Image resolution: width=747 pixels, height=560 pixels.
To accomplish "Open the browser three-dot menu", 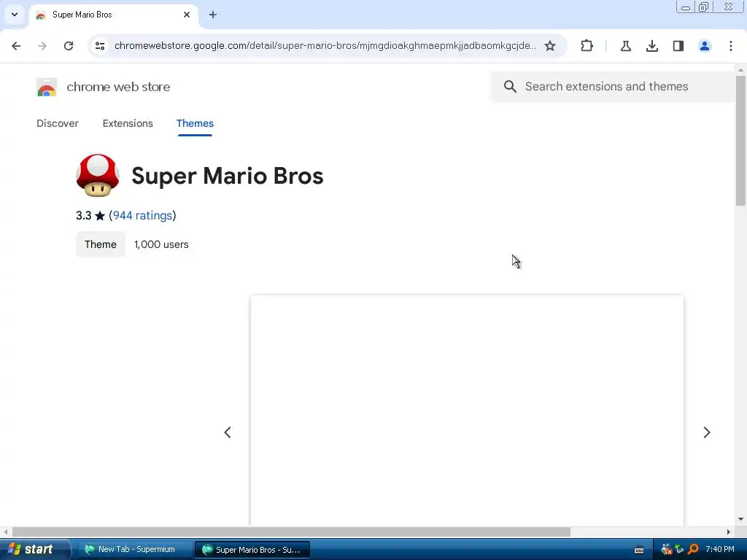I will 731,46.
